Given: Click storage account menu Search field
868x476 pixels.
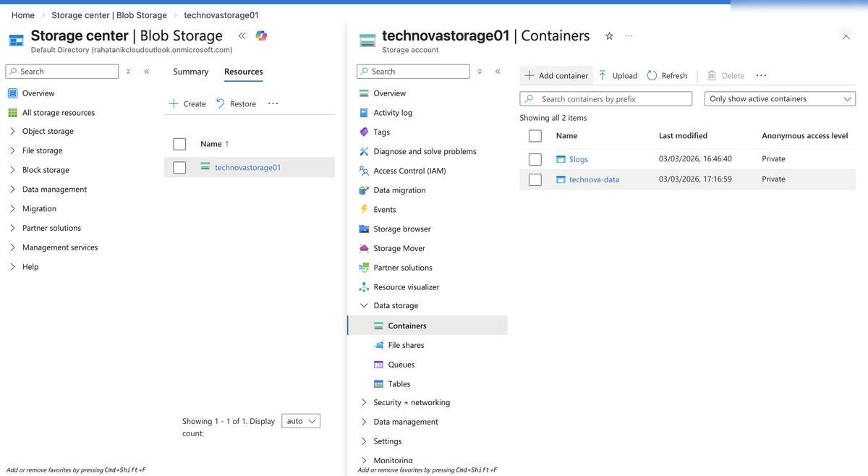Looking at the screenshot, I should (414, 72).
